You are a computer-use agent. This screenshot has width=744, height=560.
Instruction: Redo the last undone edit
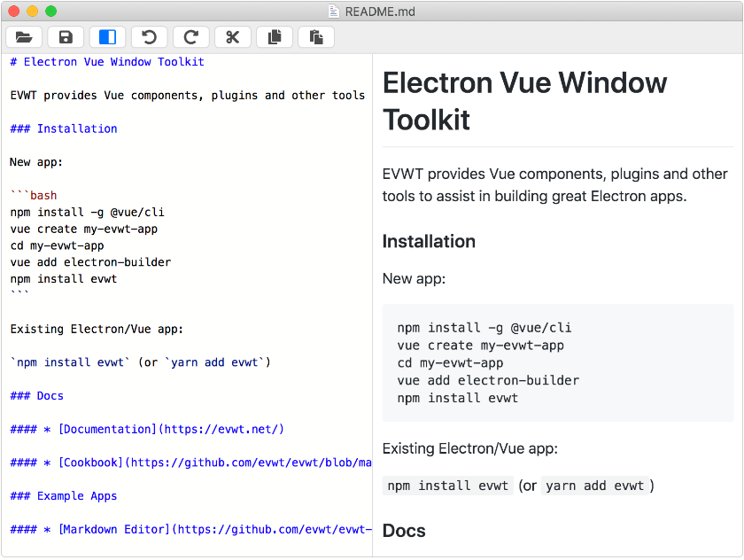point(190,37)
